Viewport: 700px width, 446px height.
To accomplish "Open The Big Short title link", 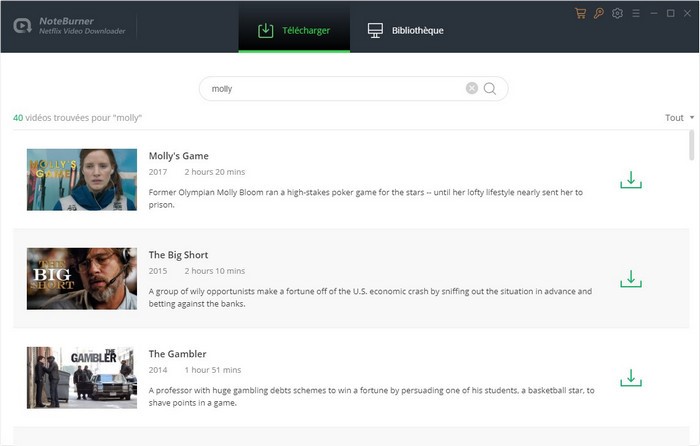I will tap(178, 255).
